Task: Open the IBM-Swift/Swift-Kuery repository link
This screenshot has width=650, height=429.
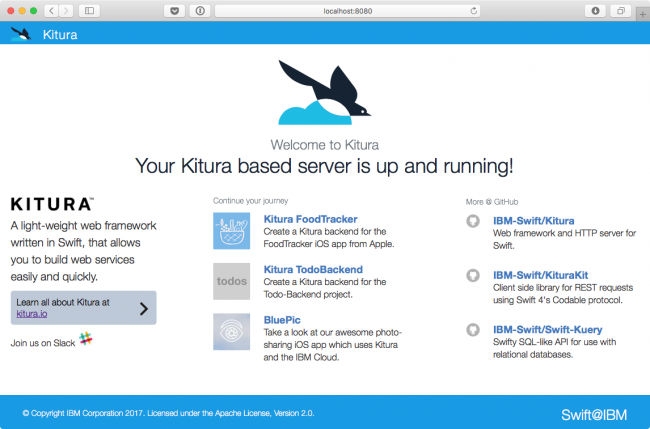Action: coord(548,330)
